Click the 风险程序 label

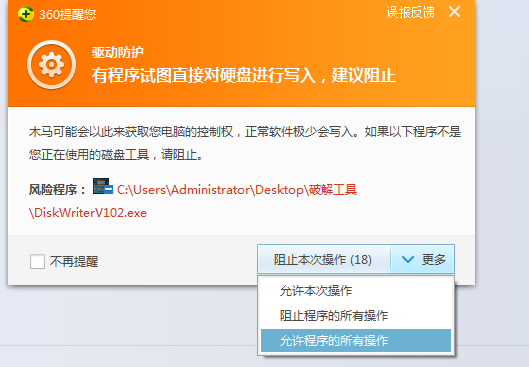click(x=57, y=190)
